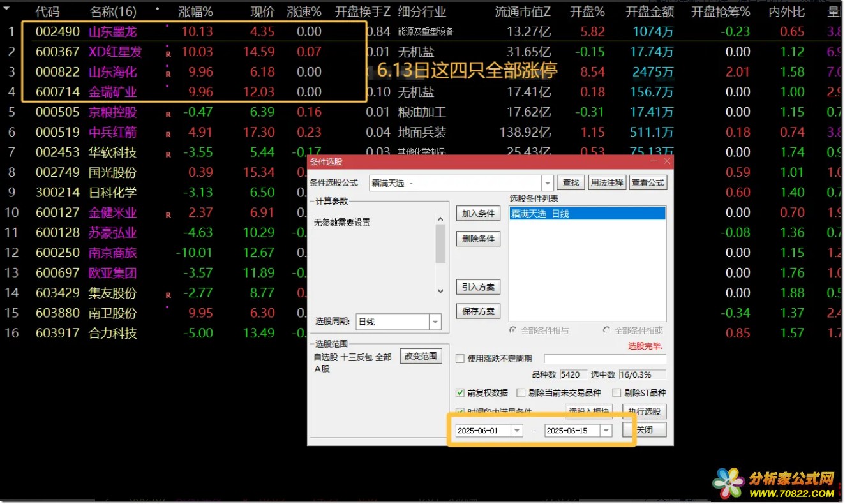845x504 pixels.
Task: Open start date 2025-06-01 dropdown arrow
Action: click(517, 431)
